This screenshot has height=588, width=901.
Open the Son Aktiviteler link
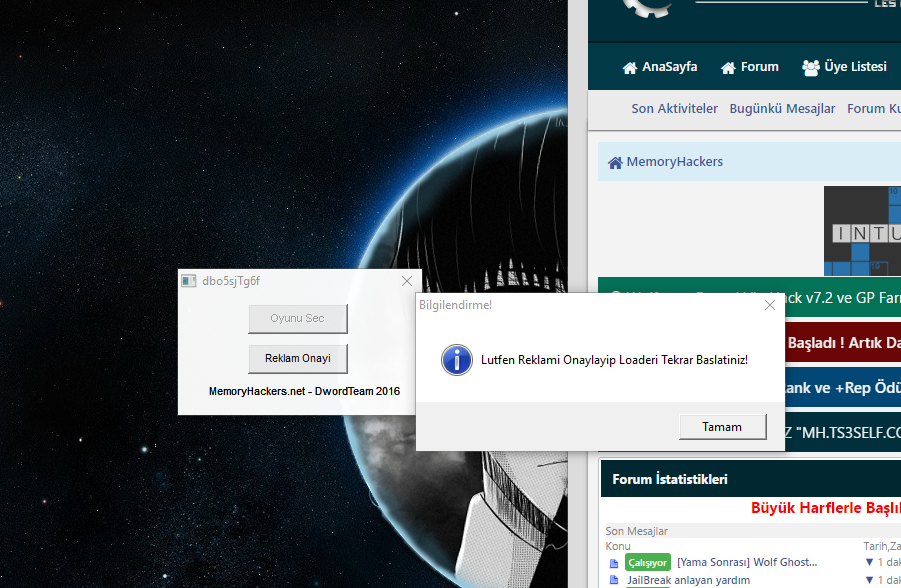(x=675, y=109)
